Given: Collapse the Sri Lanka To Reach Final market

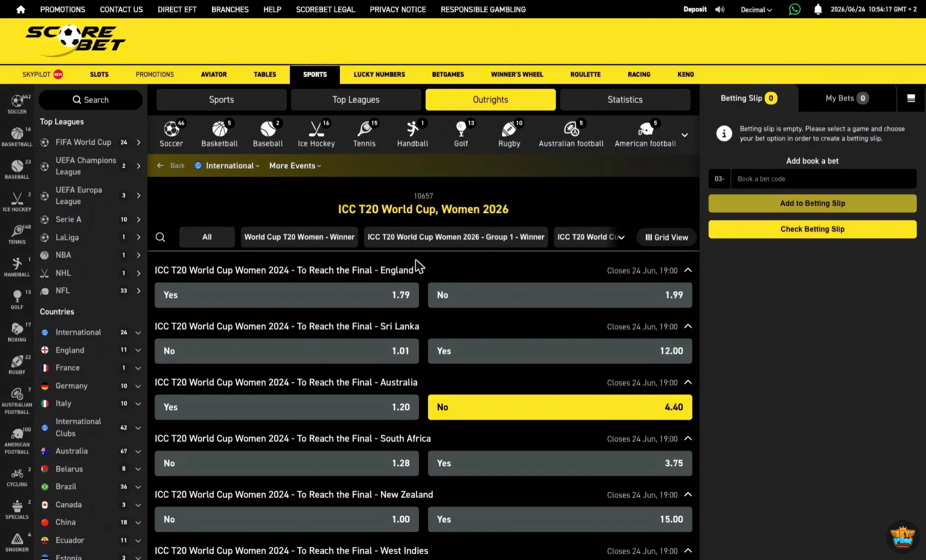Looking at the screenshot, I should pyautogui.click(x=688, y=326).
